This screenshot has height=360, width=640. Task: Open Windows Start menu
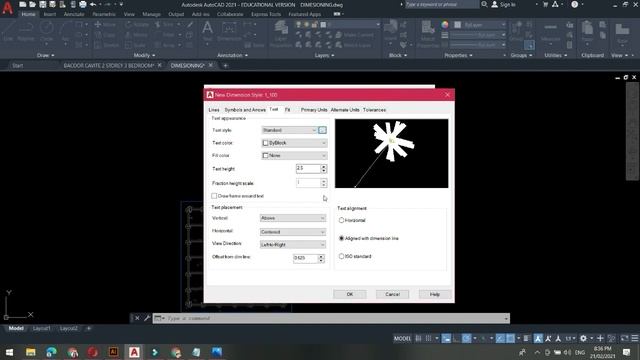[x=9, y=352]
